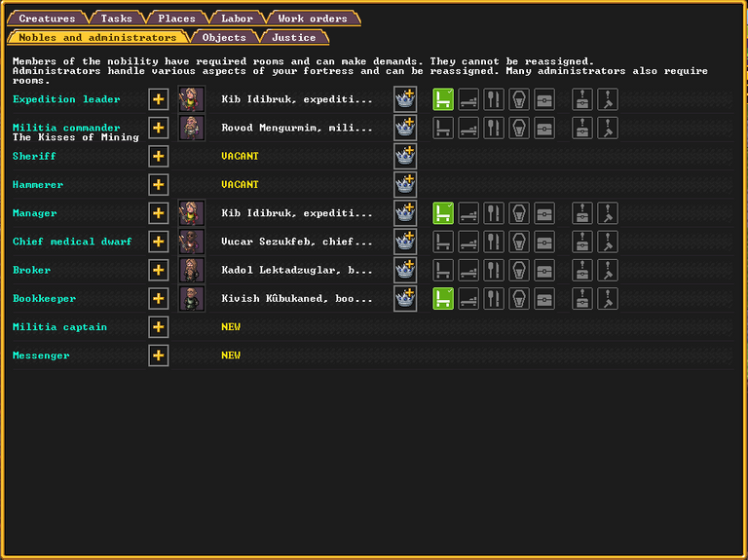Click bed icon in Chief medical dwarf row
The height and width of the screenshot is (560, 748).
[x=467, y=242]
